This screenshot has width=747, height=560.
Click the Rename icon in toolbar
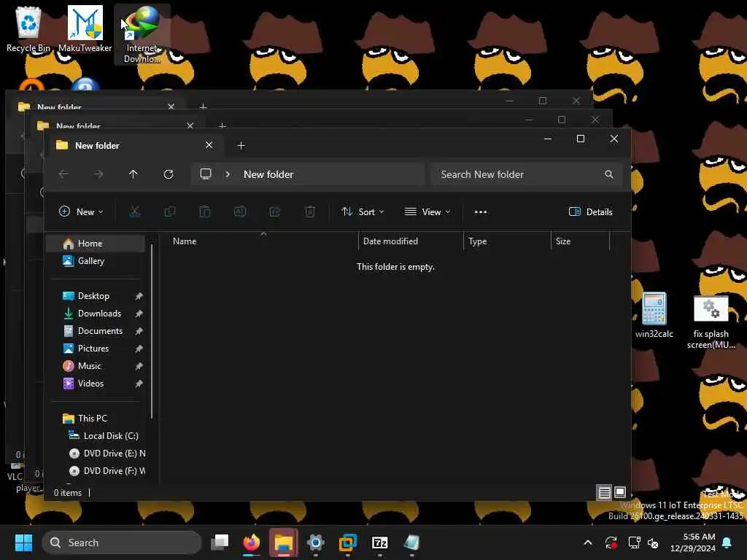[x=239, y=212]
